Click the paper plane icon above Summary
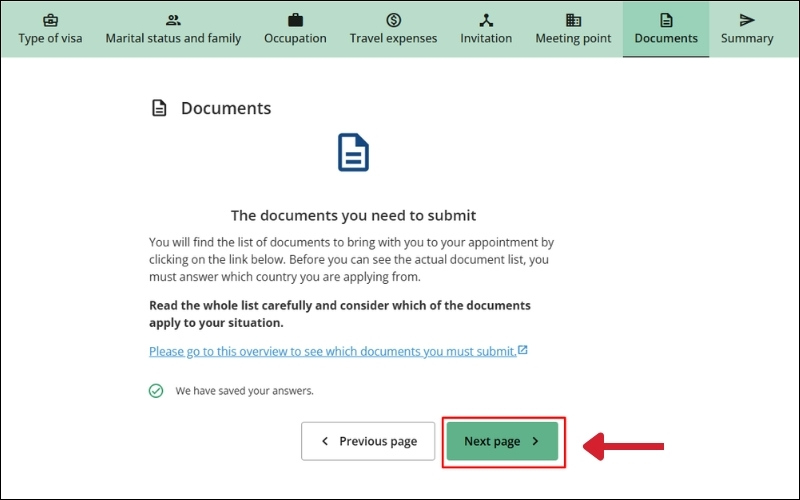The height and width of the screenshot is (500, 800). click(747, 19)
